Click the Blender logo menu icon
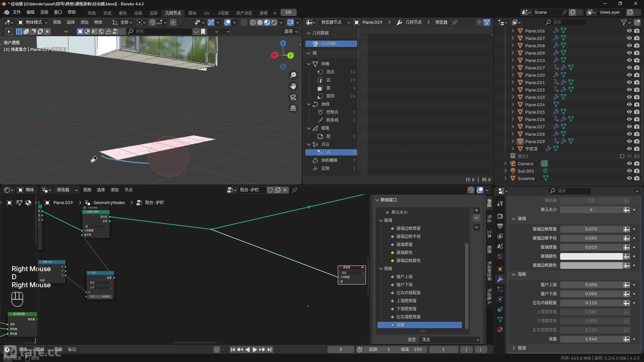644x362 pixels. (x=6, y=12)
